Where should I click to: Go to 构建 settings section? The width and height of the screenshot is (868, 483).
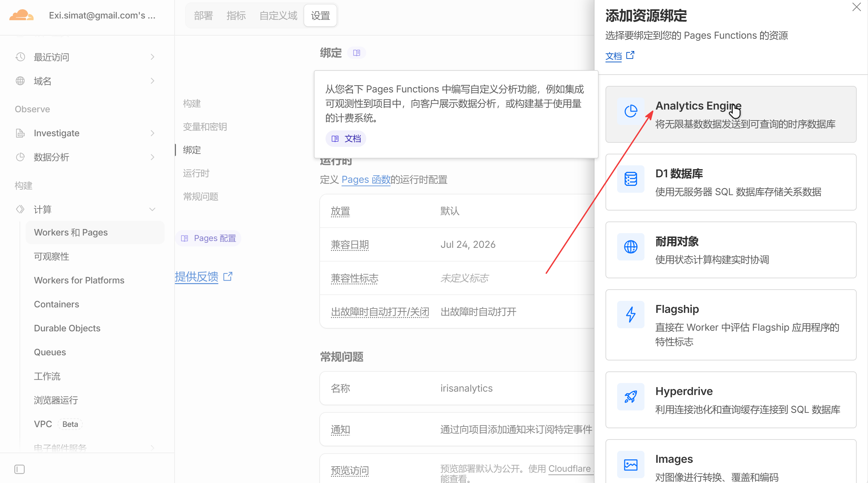(x=192, y=103)
